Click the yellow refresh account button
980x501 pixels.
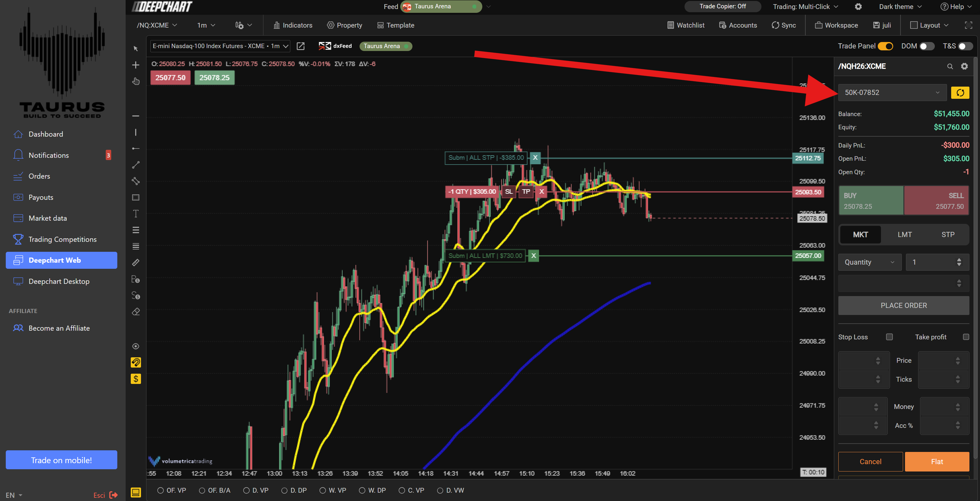tap(959, 92)
